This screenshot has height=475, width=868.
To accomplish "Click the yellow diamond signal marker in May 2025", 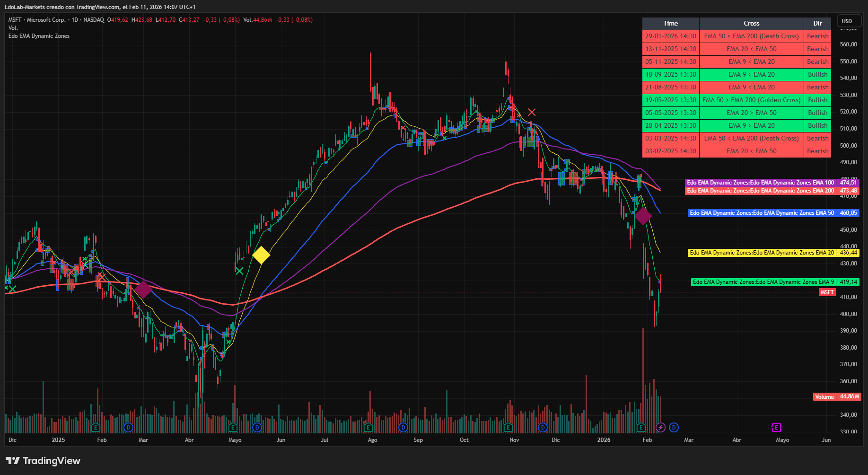I will coord(262,255).
